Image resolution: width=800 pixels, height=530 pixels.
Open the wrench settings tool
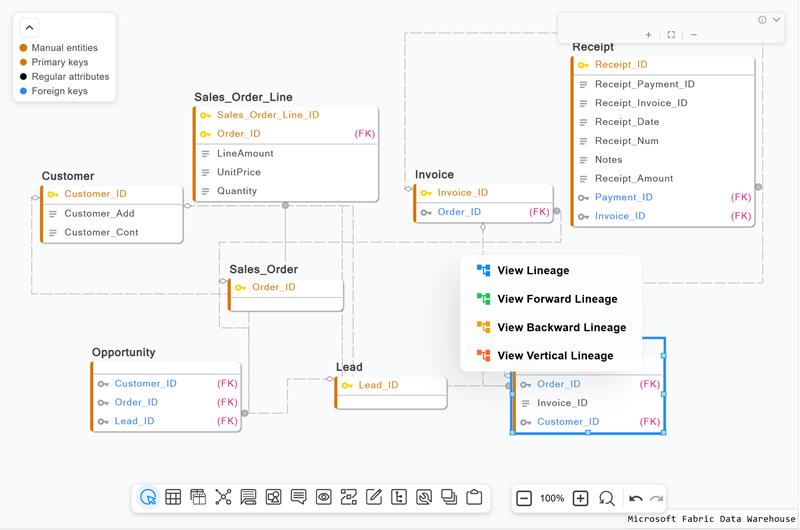[424, 497]
